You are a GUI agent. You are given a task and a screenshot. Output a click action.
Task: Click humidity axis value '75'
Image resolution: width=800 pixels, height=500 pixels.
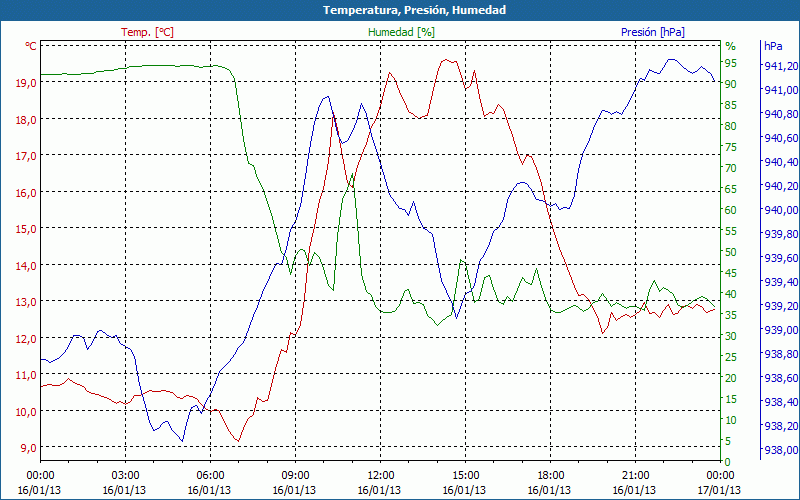(x=731, y=147)
